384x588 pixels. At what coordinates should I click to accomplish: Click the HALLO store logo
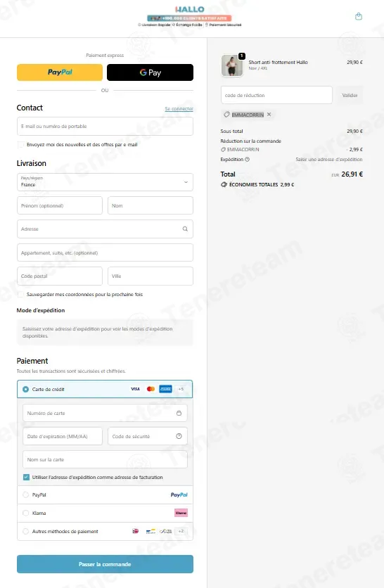coord(189,9)
